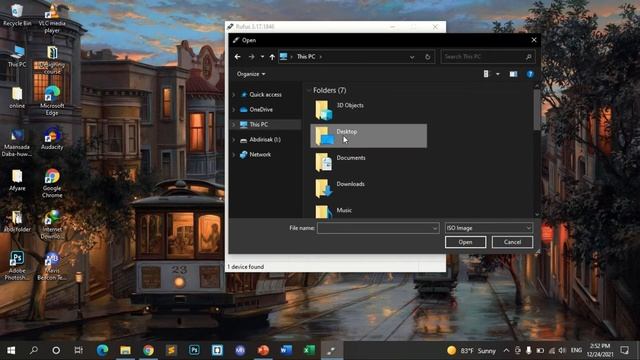Select This PC in navigation pane
Viewport: 640px width, 360px height.
tap(258, 124)
